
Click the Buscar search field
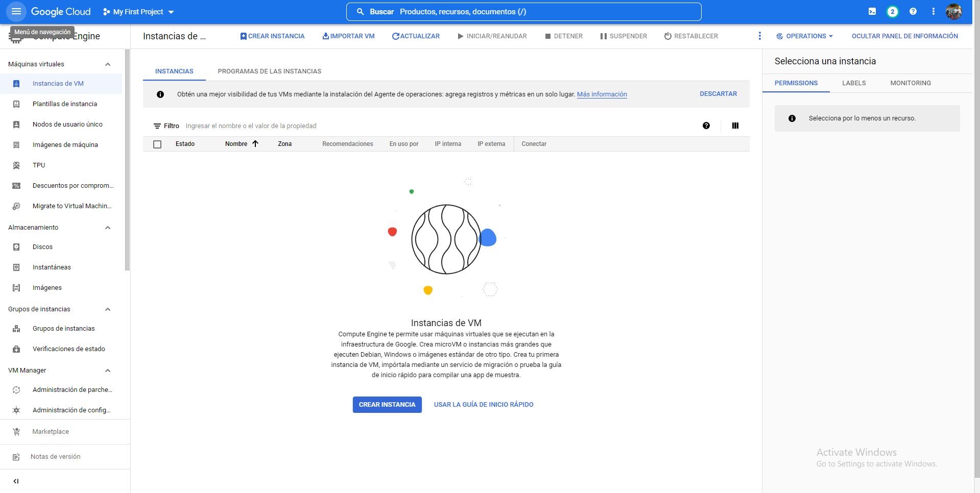(524, 12)
